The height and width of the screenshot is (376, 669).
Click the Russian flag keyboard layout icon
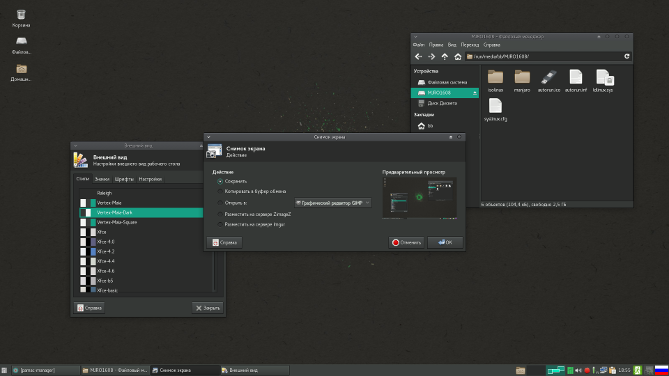pos(661,370)
